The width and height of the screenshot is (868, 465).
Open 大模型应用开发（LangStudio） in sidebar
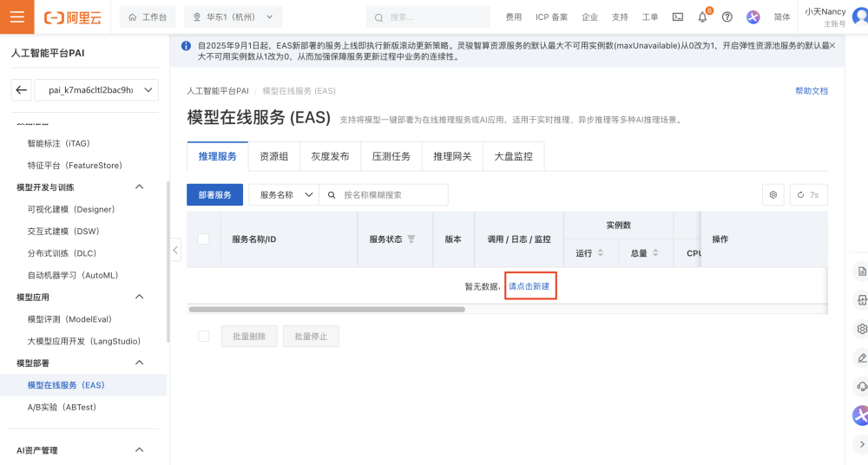pyautogui.click(x=84, y=341)
